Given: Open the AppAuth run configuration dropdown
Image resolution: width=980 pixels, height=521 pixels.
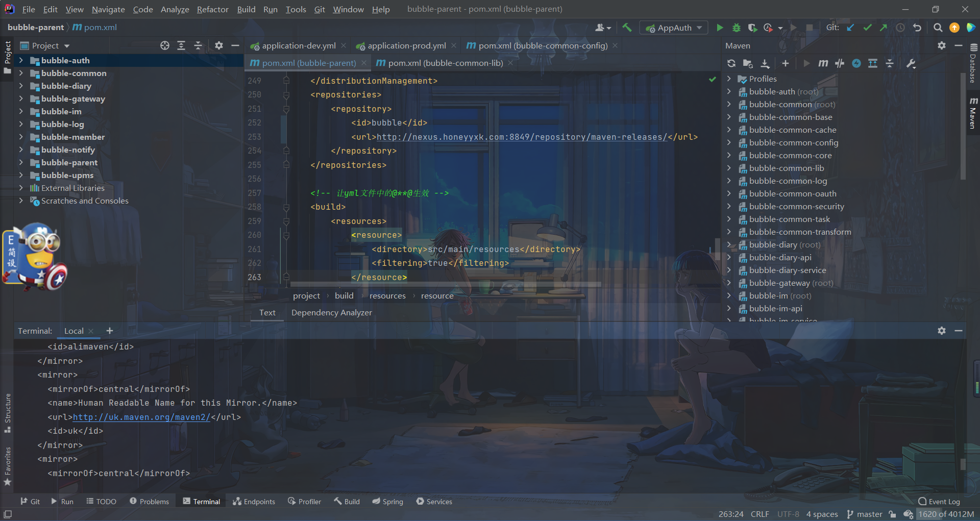Looking at the screenshot, I should point(674,28).
